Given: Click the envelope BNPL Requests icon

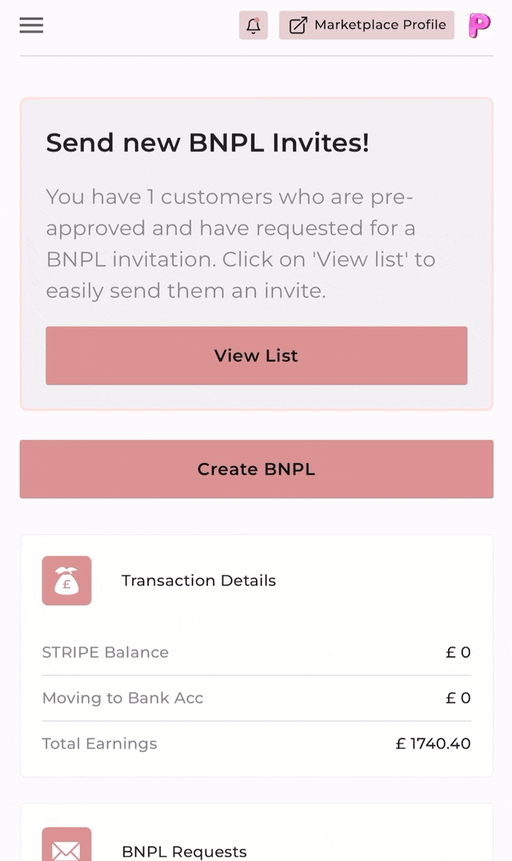Looking at the screenshot, I should click(66, 846).
